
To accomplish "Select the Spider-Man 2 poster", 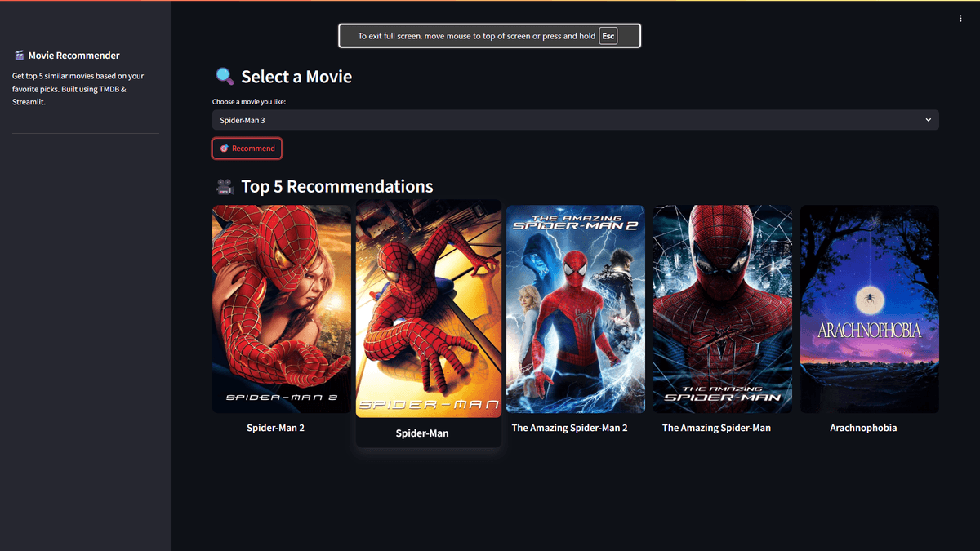I will coord(282,309).
